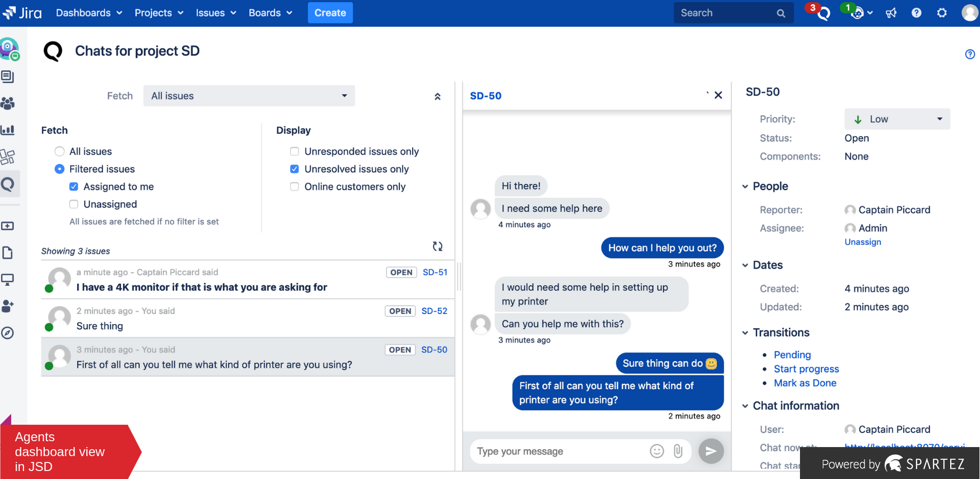Select the chats Q icon in left sidebar
This screenshot has width=980, height=479.
(9, 184)
